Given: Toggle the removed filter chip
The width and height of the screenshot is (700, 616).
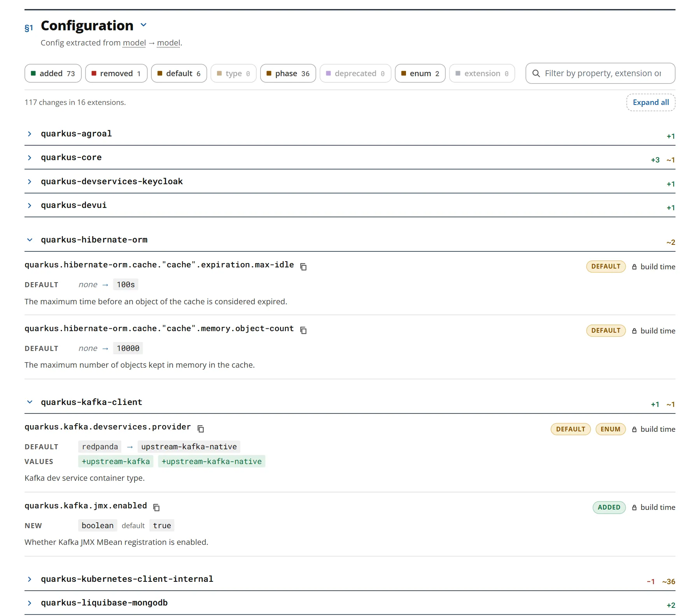Looking at the screenshot, I should coord(116,73).
